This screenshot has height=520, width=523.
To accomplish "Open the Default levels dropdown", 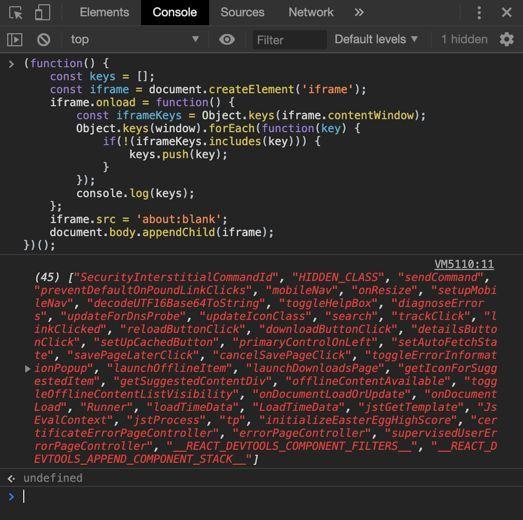I will tap(376, 39).
